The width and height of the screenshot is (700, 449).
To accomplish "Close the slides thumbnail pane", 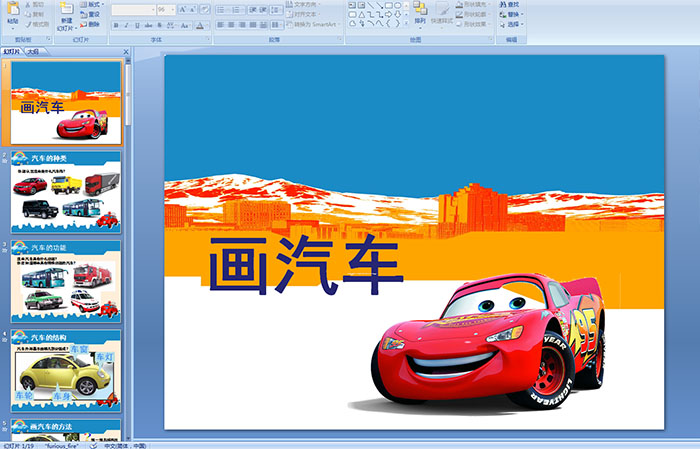I will [x=126, y=52].
